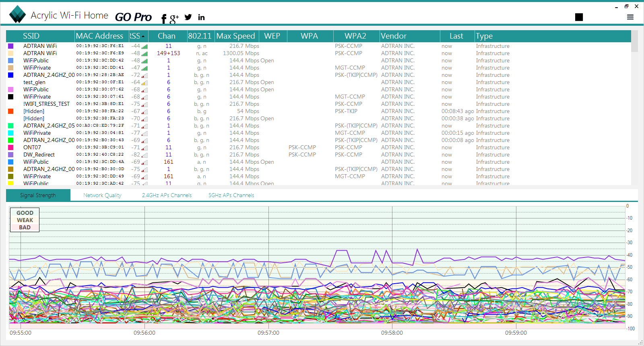This screenshot has width=644, height=346.
Task: Click signal bars icon for test_glen row
Action: [x=144, y=82]
